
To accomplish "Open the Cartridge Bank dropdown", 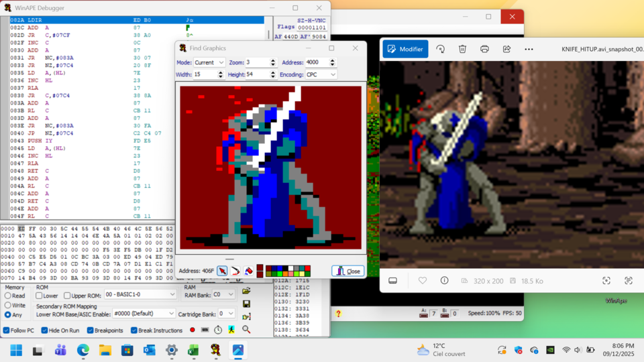I will pyautogui.click(x=226, y=314).
